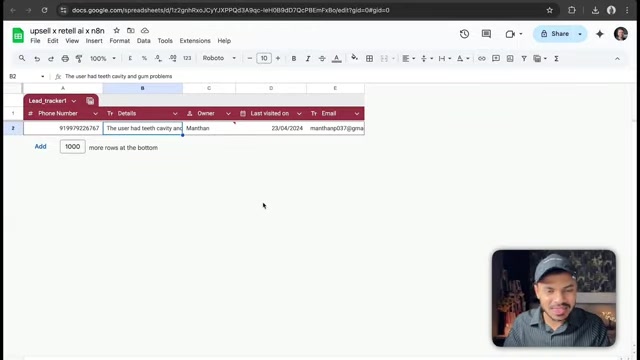This screenshot has height=360, width=640.
Task: Open the View menu
Action: (x=72, y=41)
